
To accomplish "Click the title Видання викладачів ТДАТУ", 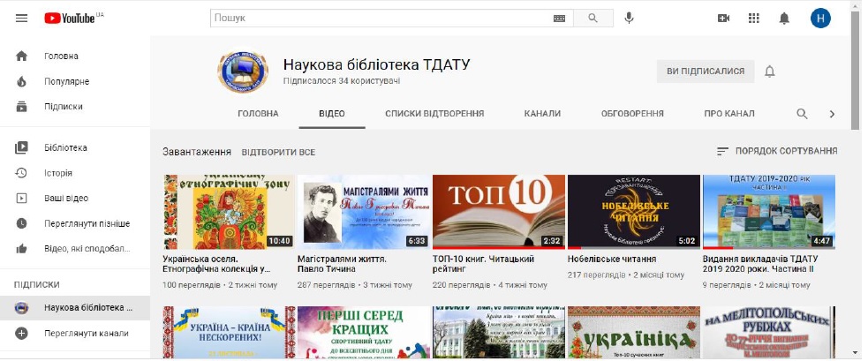I will tap(760, 264).
